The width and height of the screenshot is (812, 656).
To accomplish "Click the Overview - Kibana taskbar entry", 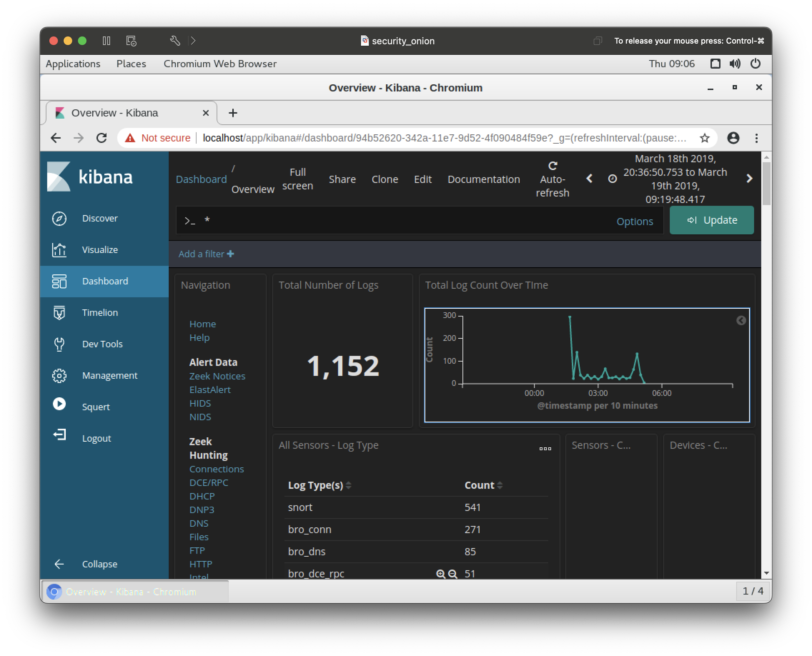I will [x=135, y=592].
